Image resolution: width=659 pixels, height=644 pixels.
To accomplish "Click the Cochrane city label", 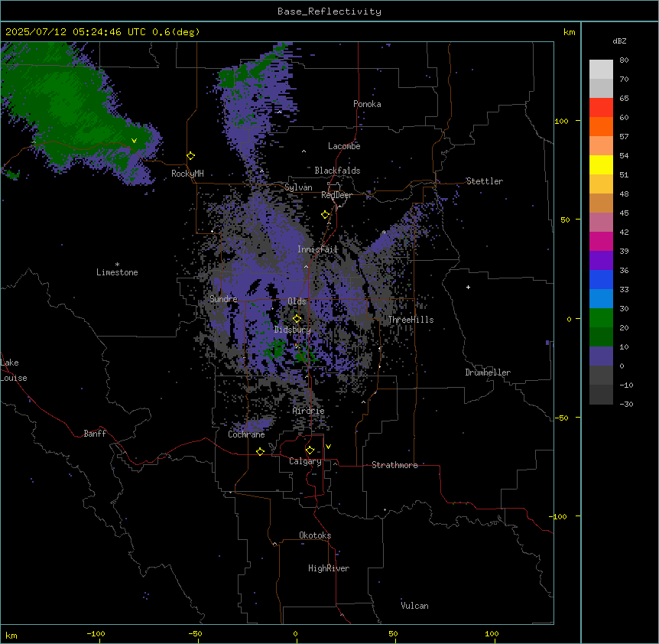I will [x=246, y=434].
